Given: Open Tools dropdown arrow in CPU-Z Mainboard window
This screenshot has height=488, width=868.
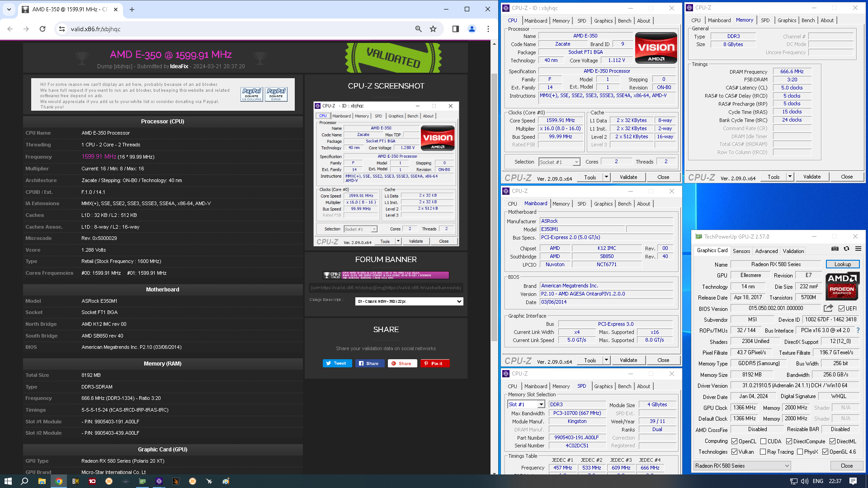Looking at the screenshot, I should (606, 360).
